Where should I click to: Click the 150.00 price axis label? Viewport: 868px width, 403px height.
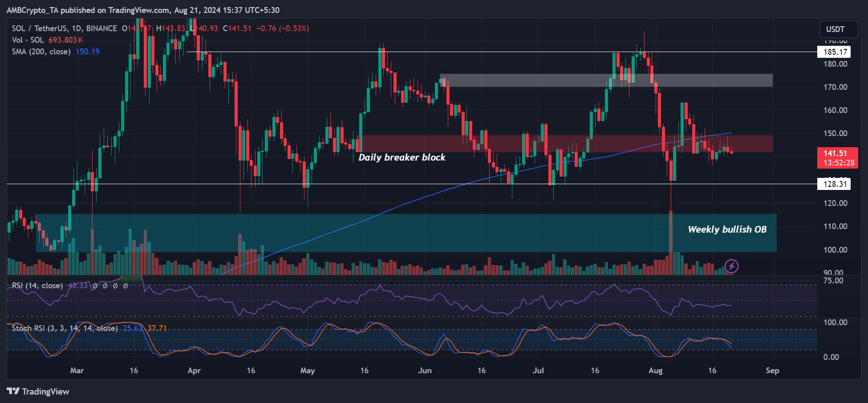836,133
